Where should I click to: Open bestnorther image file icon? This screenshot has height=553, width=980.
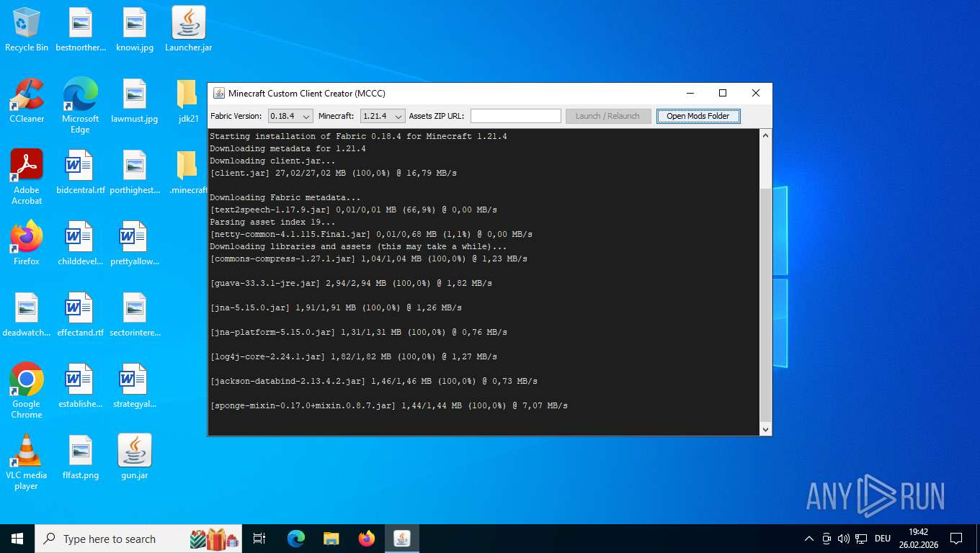[x=80, y=29]
